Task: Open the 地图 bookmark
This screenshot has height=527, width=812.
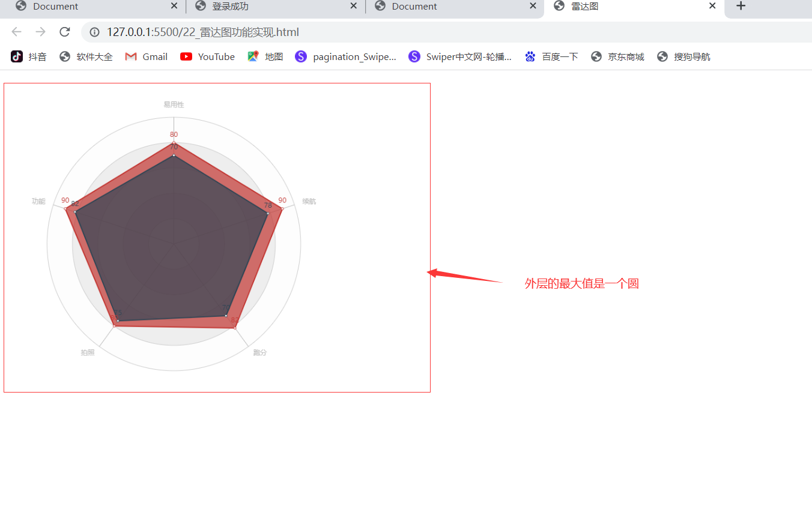Action: coord(265,56)
